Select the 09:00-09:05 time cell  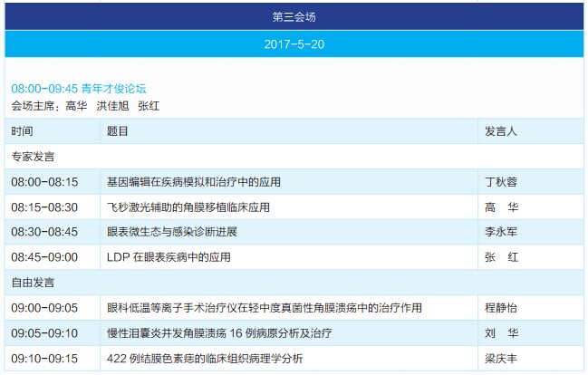pos(44,308)
